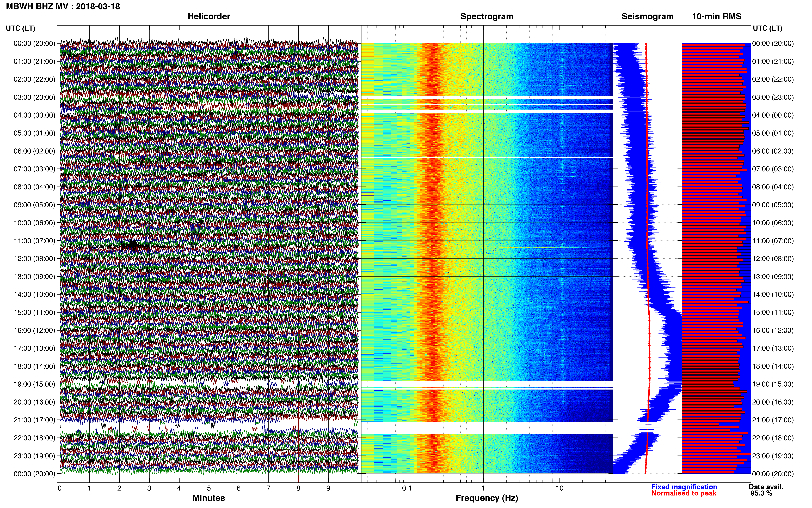Click left time label '11:00 (07:00)'
Screen dimensions: 812x508
click(x=34, y=241)
